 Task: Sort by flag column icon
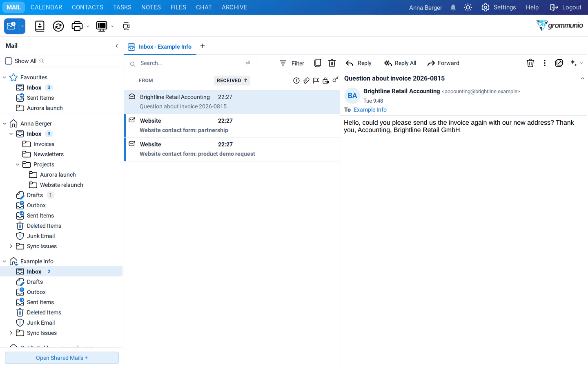pos(316,81)
